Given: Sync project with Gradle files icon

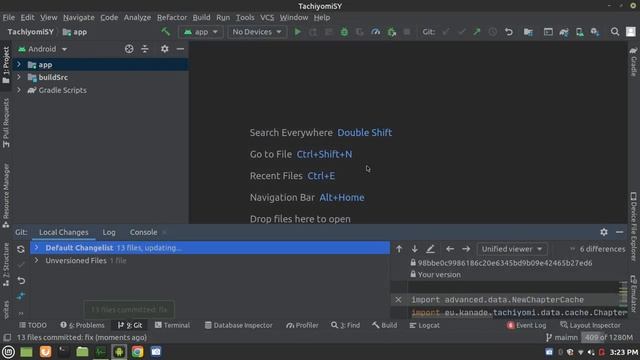Looking at the screenshot, I should pyautogui.click(x=564, y=32).
